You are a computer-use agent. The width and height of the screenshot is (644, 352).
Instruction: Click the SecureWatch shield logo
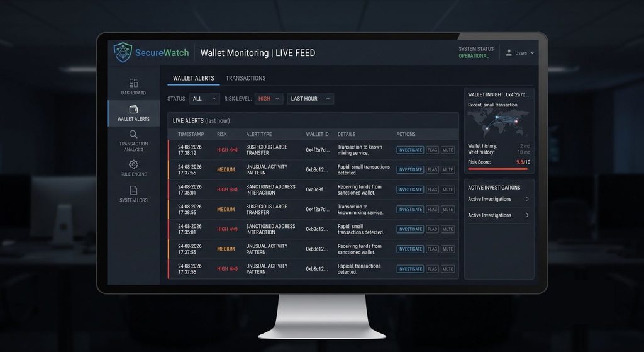pyautogui.click(x=123, y=52)
